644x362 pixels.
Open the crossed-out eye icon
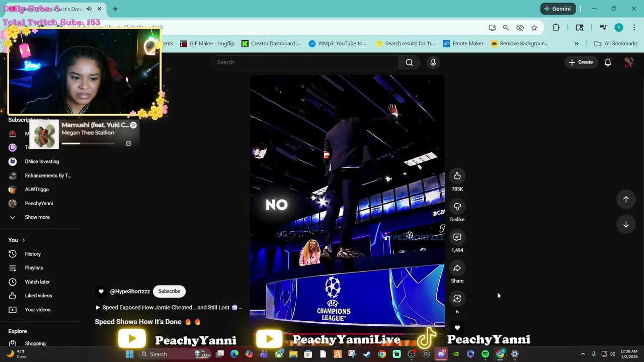[x=520, y=28]
